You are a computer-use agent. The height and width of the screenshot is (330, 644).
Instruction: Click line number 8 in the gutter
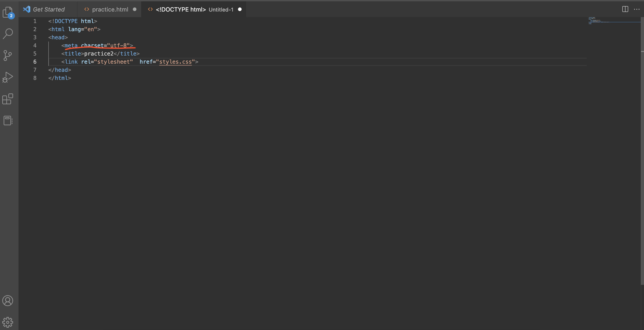35,78
